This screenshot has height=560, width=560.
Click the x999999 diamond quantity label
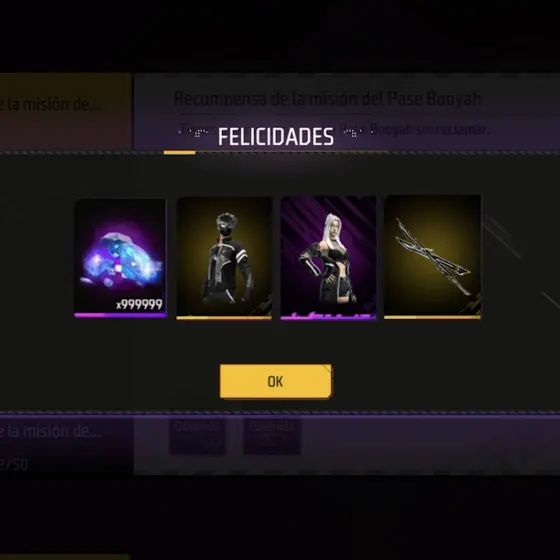pyautogui.click(x=139, y=305)
